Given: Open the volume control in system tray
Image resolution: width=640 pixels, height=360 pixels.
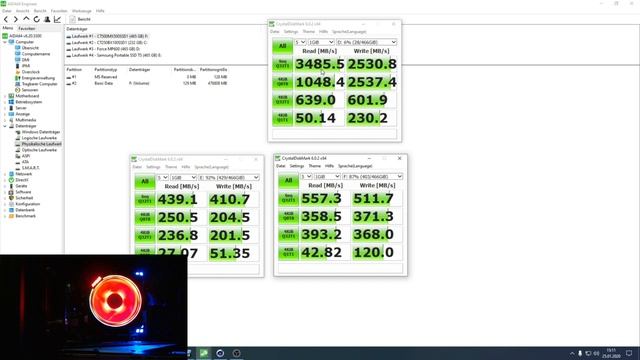Looking at the screenshot, I should pyautogui.click(x=596, y=353).
